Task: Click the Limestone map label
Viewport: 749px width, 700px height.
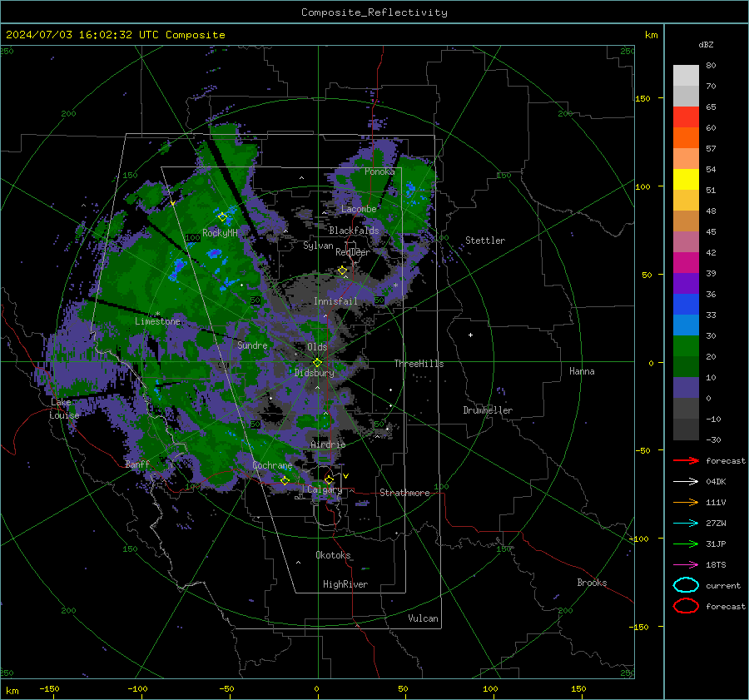Action: (x=157, y=321)
